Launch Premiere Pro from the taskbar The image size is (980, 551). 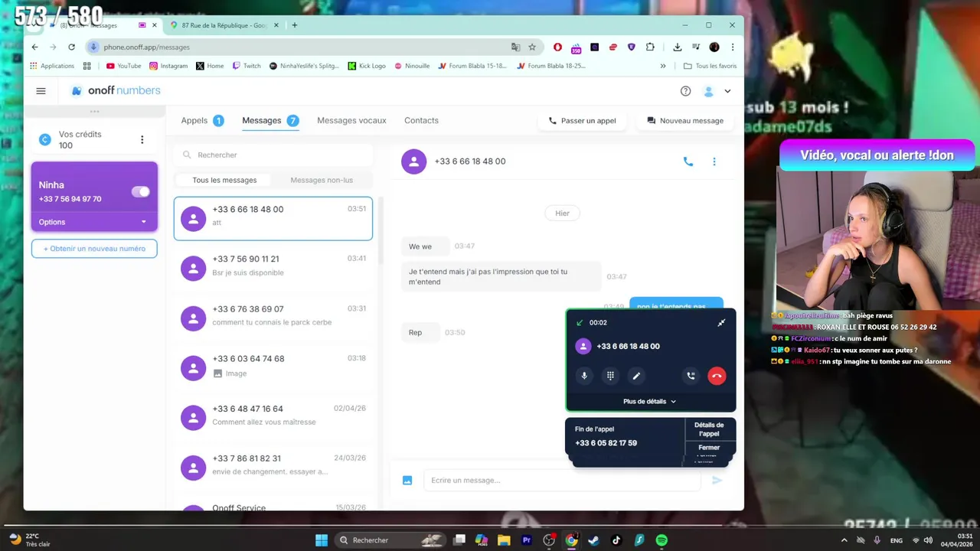(x=527, y=540)
